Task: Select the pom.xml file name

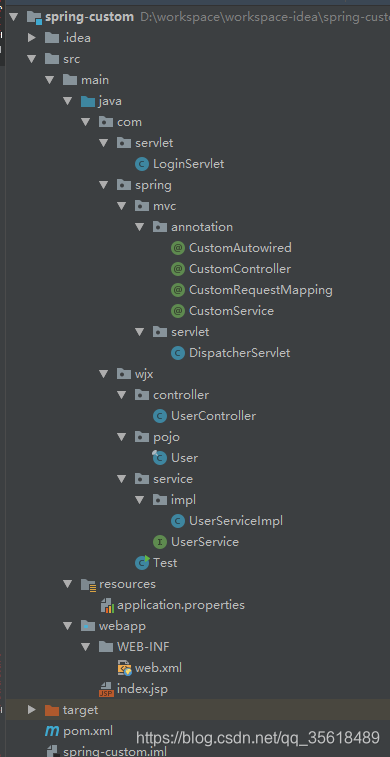Action: point(88,731)
